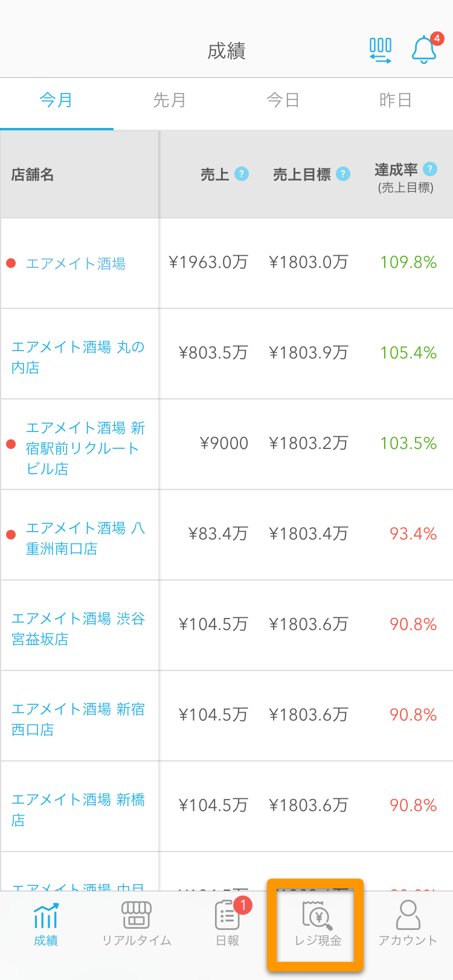
Task: Select the 今月 tab
Action: (x=57, y=100)
